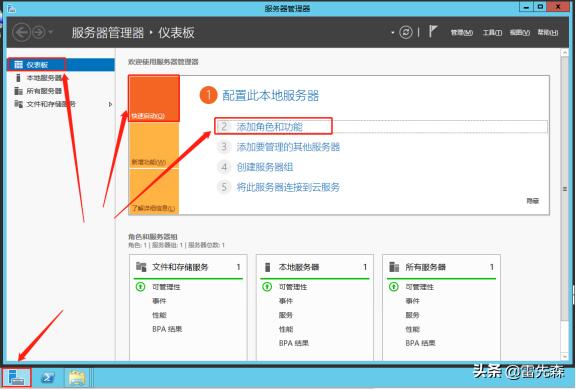Click Server Manager icon on taskbar

(17, 377)
